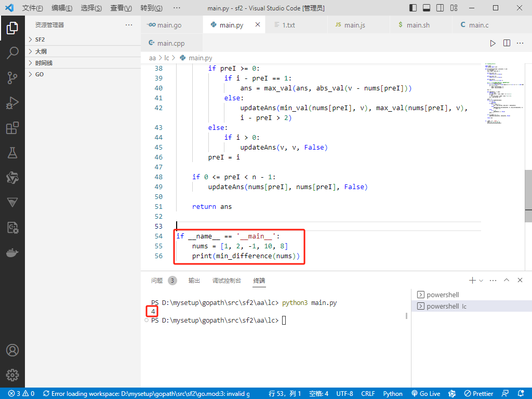Switch to 1.txt tab
The height and width of the screenshot is (399, 532).
(x=297, y=25)
